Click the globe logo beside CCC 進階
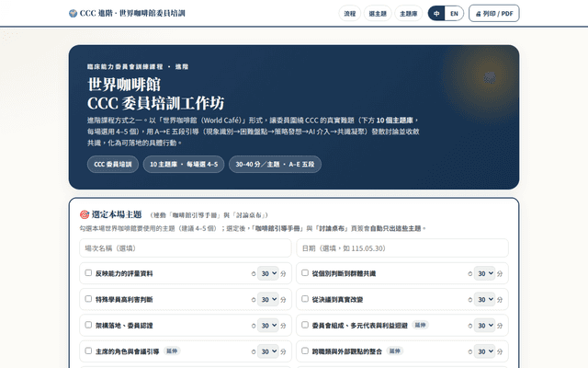The image size is (588, 368). [x=73, y=14]
